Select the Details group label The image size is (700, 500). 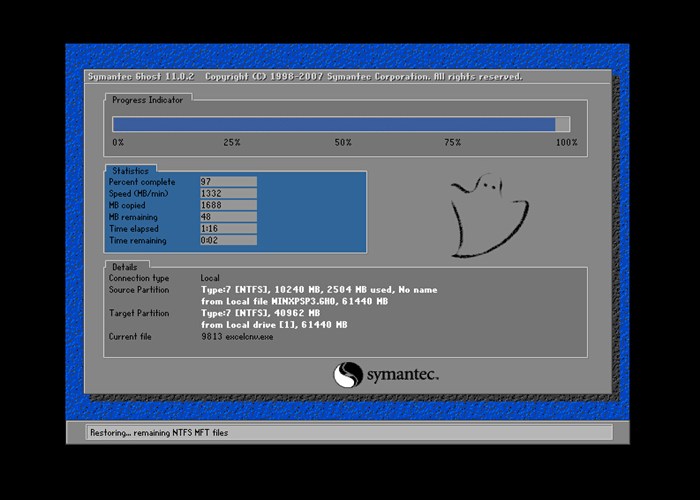[125, 267]
